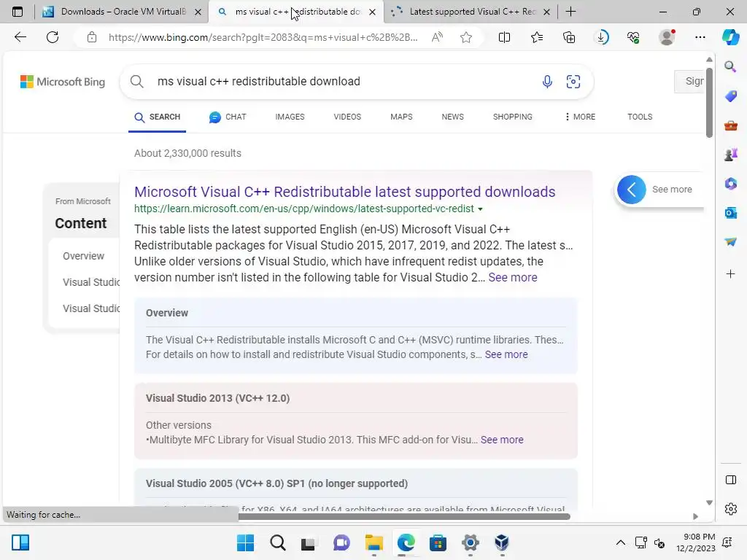Select the CHAT search tab
747x560 pixels.
(228, 117)
